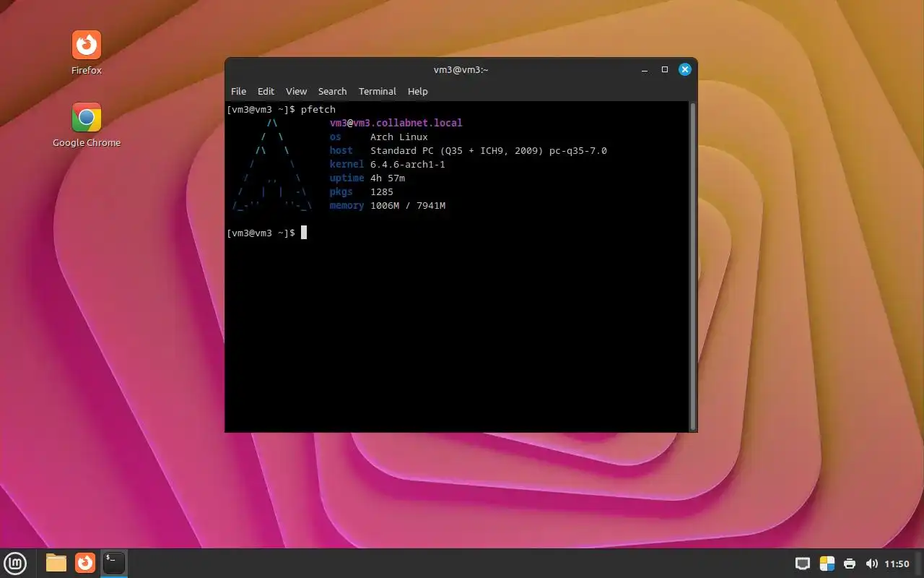Click the terminal title bar vm3@vm3:~
924x578 pixels.
tap(461, 70)
